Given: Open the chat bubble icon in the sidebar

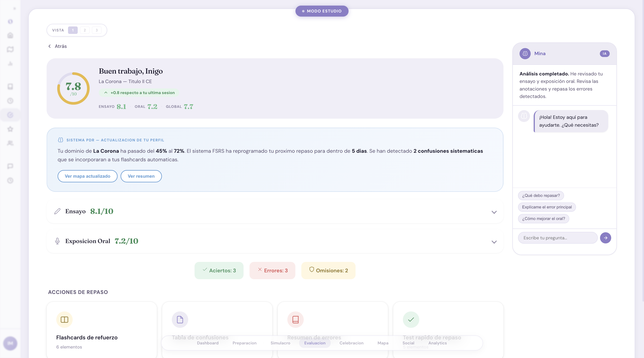Looking at the screenshot, I should point(10,166).
